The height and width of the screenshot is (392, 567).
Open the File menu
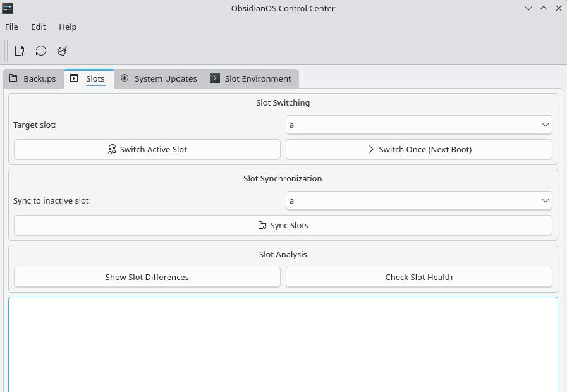(11, 27)
